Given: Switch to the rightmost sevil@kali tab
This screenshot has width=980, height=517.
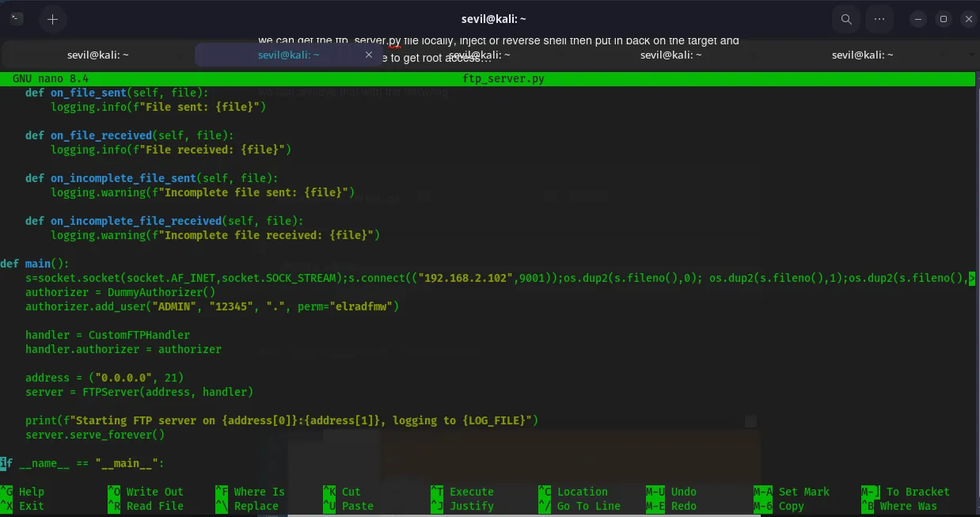Looking at the screenshot, I should [x=862, y=55].
